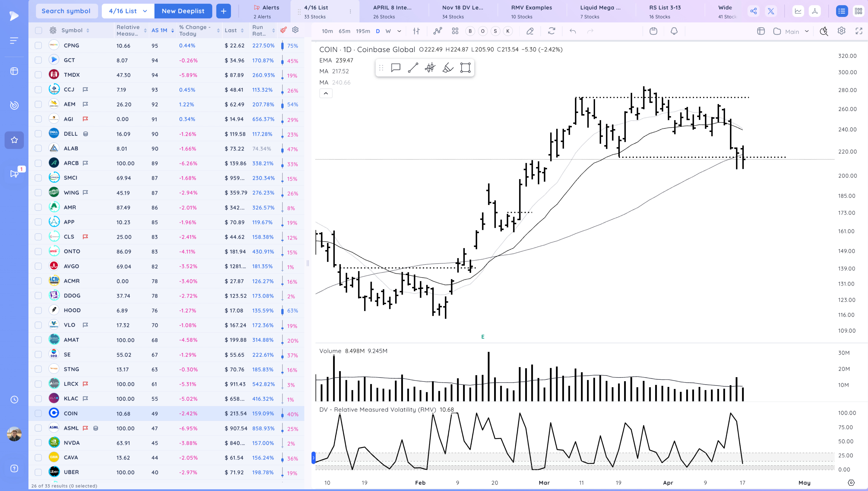Click the share icon in top bar
The height and width of the screenshot is (491, 868).
pos(753,11)
